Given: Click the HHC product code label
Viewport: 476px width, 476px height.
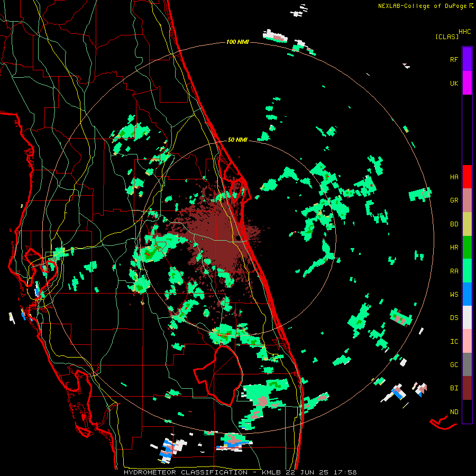Looking at the screenshot, I should pos(464,32).
